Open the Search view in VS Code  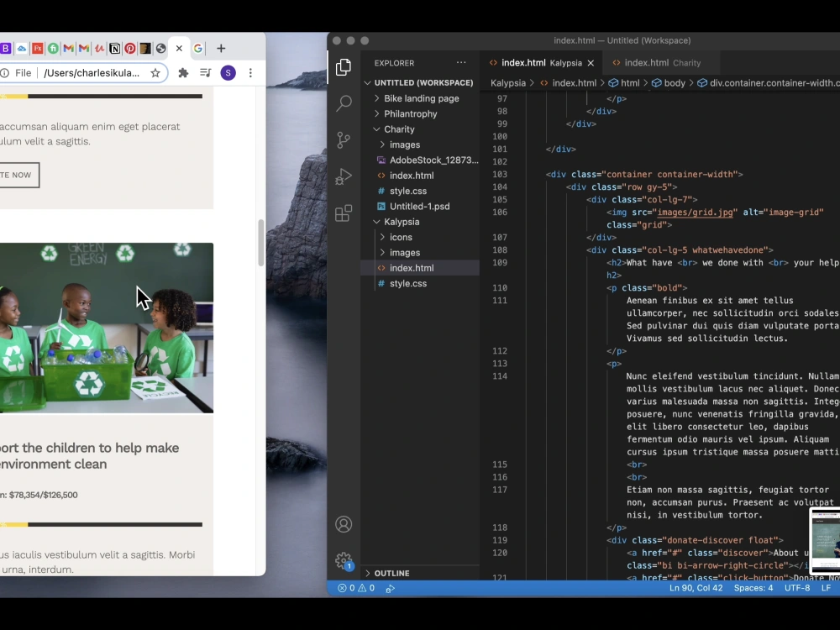coord(344,102)
